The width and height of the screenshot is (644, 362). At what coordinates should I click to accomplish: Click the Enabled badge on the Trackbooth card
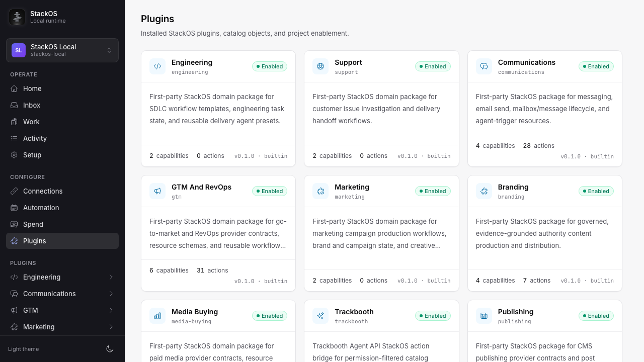coord(433,316)
